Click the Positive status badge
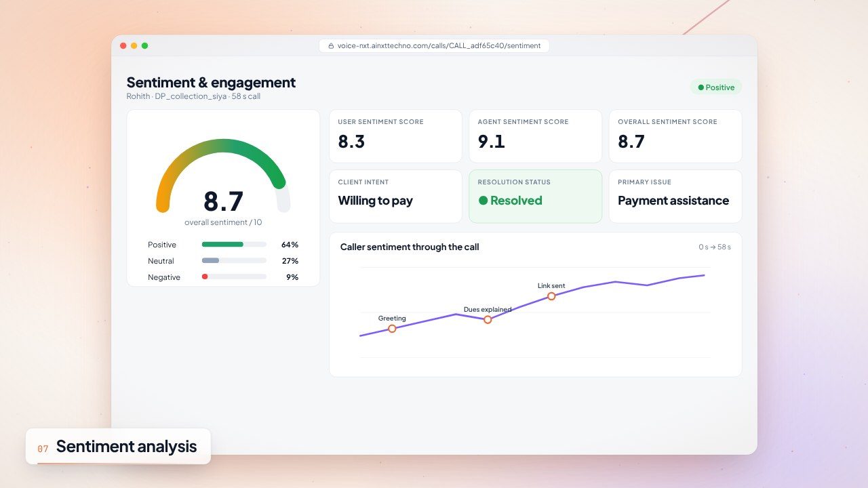Screen dimensions: 868x488 point(716,87)
